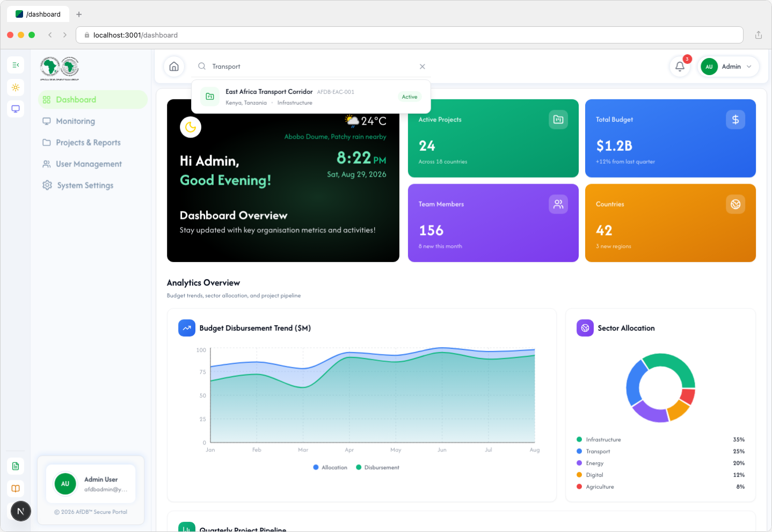This screenshot has height=532, width=772.
Task: Click the AU avatar in top bar
Action: pos(709,67)
